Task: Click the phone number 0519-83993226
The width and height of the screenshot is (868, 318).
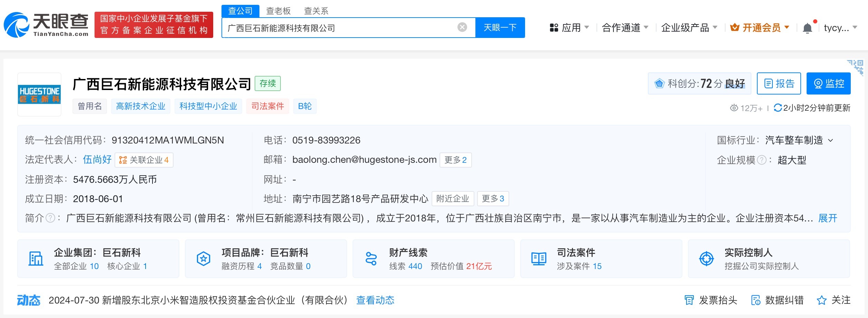Action: point(326,140)
